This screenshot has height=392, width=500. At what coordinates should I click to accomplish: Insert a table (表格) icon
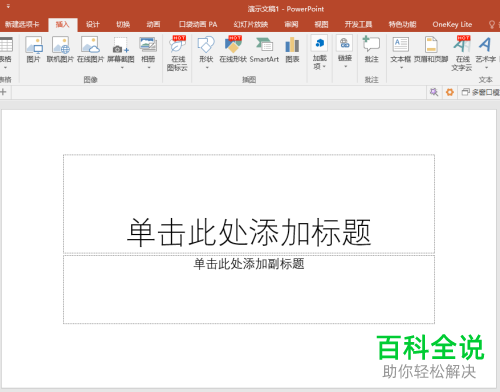(6, 45)
